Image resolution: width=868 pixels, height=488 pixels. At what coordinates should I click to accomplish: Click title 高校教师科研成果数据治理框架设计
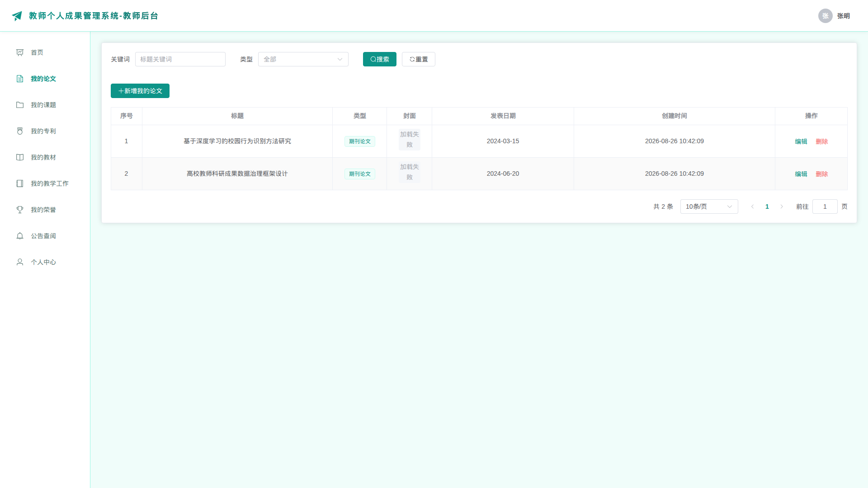tap(237, 174)
